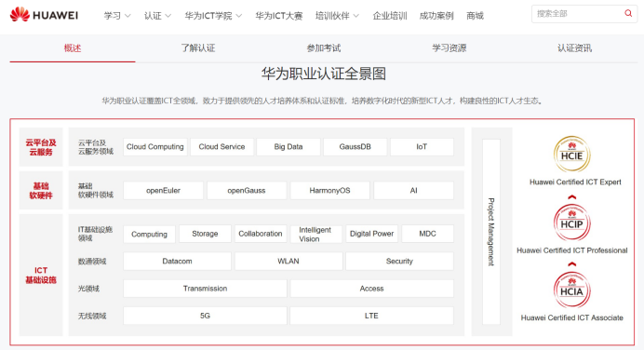Screen dimensions: 644x351
Task: Open the HCIE certification badge
Action: click(x=571, y=155)
